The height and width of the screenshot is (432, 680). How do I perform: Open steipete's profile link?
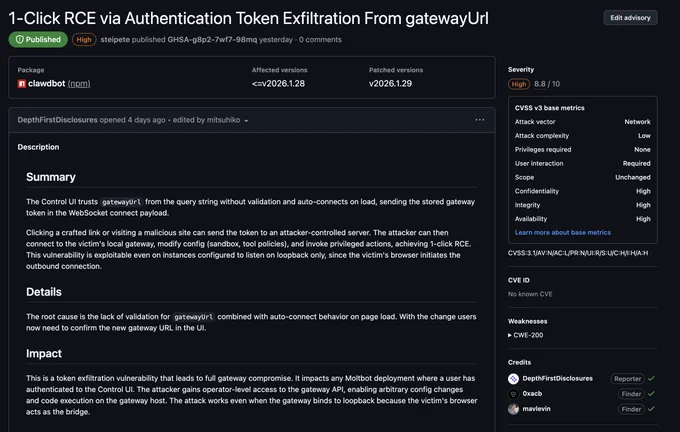point(115,39)
